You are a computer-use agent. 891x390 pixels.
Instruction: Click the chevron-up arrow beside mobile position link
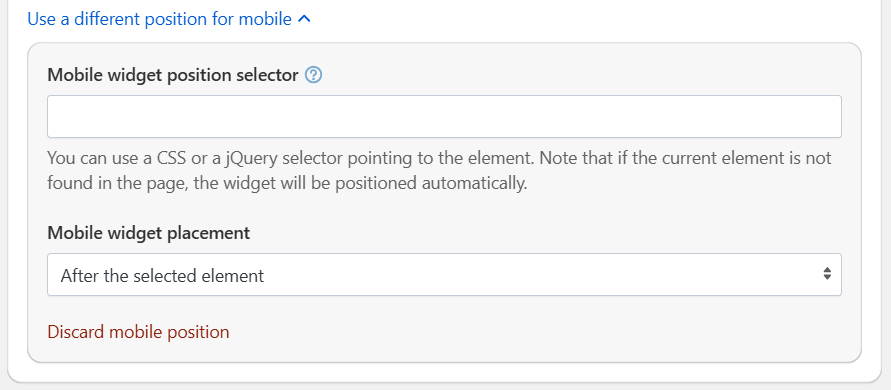pyautogui.click(x=304, y=19)
